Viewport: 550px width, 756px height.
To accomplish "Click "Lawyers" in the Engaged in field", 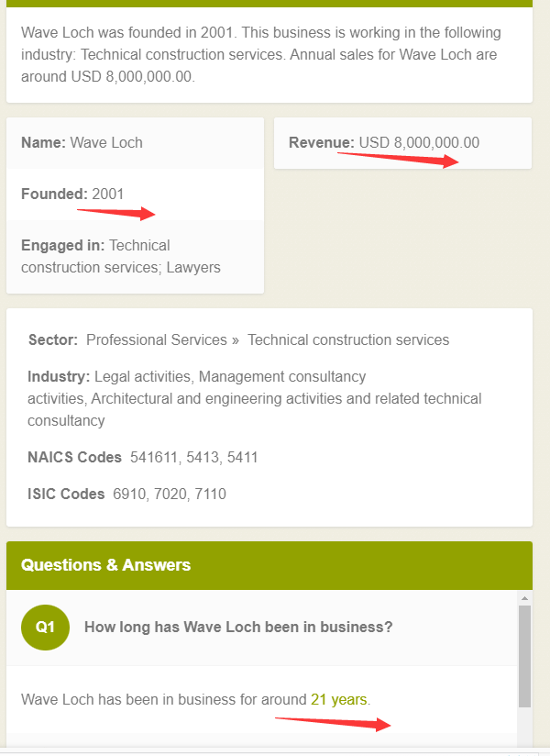I will pyautogui.click(x=193, y=267).
